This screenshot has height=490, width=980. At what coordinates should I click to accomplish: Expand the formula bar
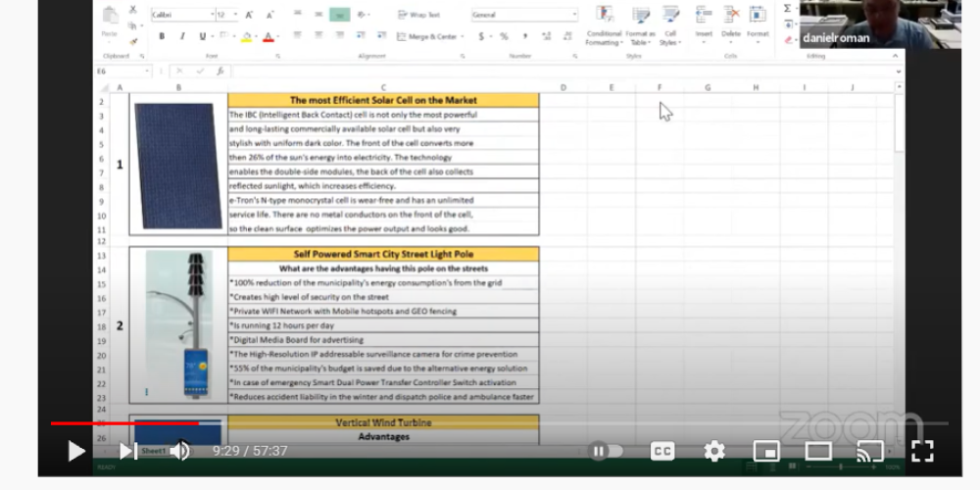899,72
